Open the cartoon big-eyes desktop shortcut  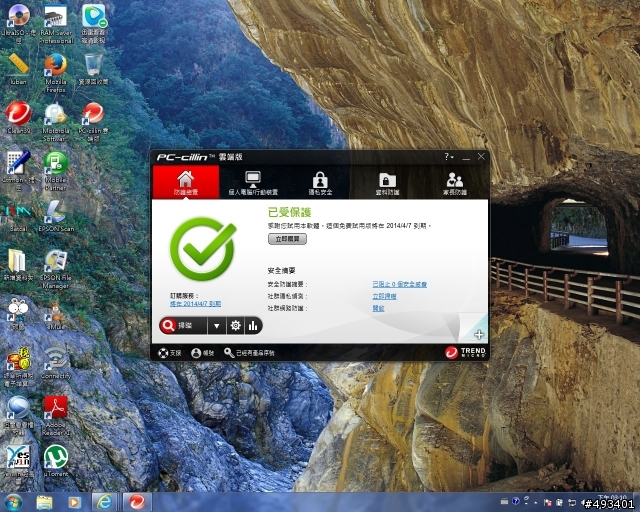(x=18, y=314)
